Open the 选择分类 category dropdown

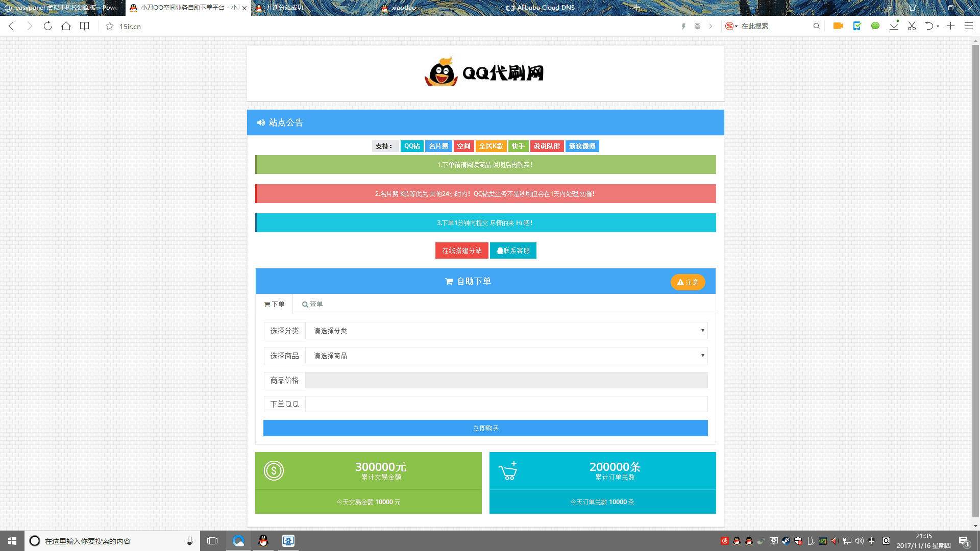[506, 331]
